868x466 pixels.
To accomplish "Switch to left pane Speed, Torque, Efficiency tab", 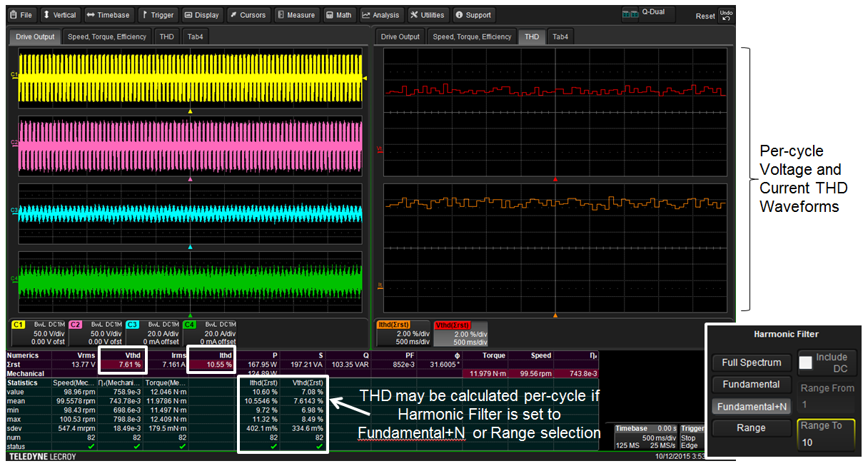I will [108, 36].
